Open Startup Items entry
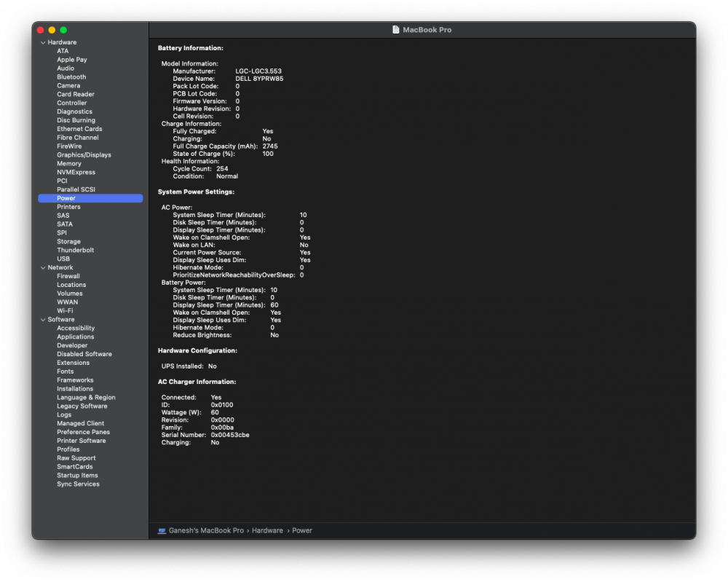Screen dimensions: 728x582 tap(78, 476)
